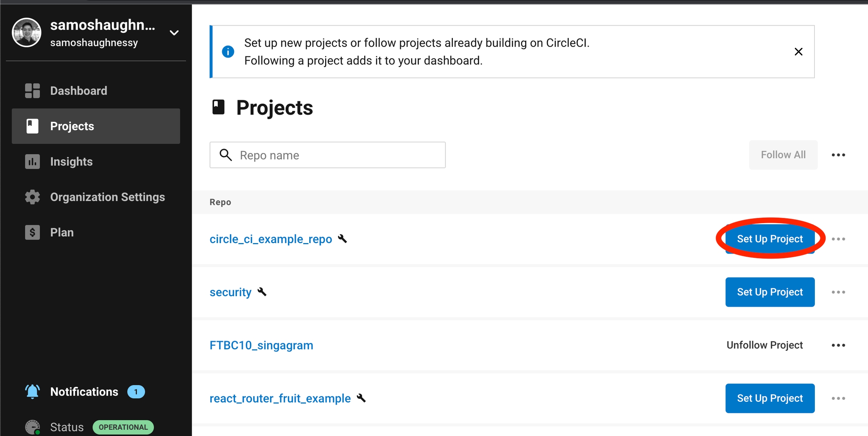
Task: Open the ellipsis menu for FTBC10_singagram
Action: (x=838, y=345)
